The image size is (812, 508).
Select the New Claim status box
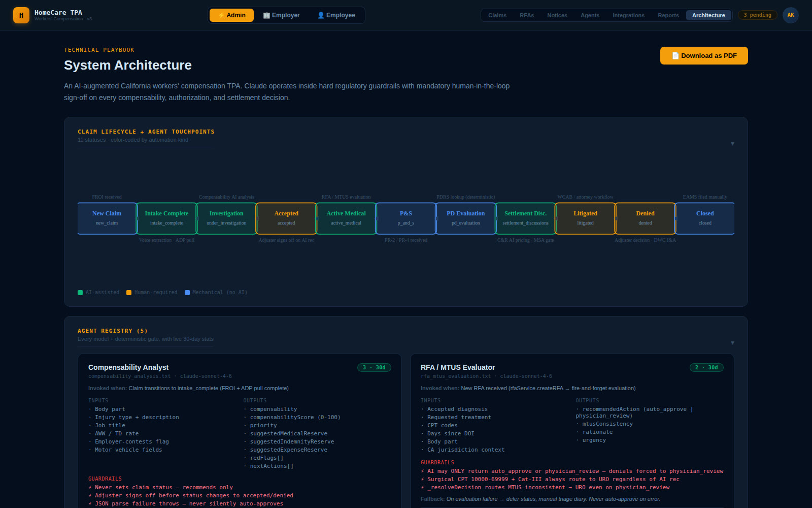107,218
